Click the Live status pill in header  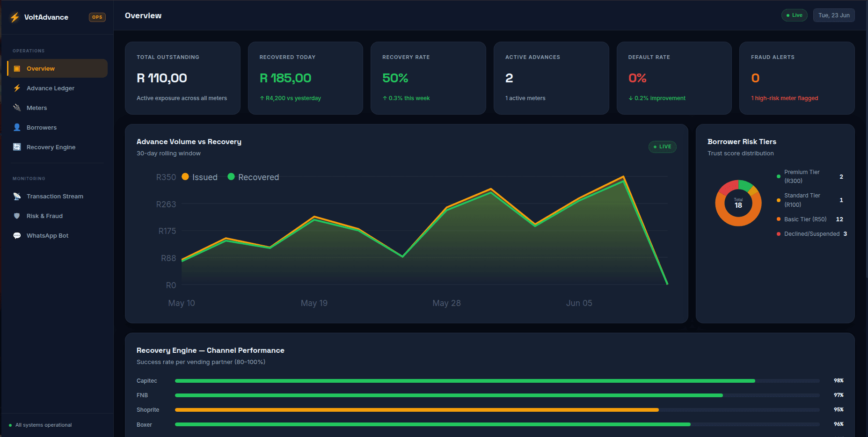click(x=794, y=15)
